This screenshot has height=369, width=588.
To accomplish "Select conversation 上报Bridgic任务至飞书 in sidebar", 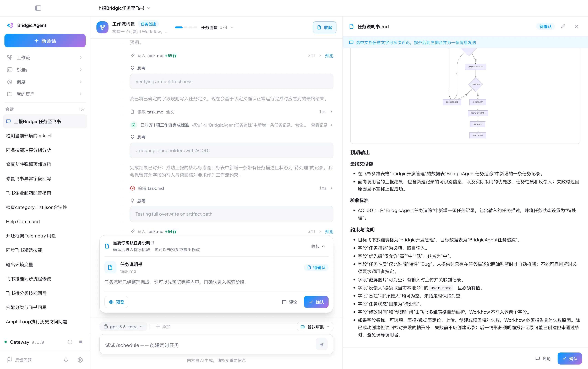I will click(45, 121).
